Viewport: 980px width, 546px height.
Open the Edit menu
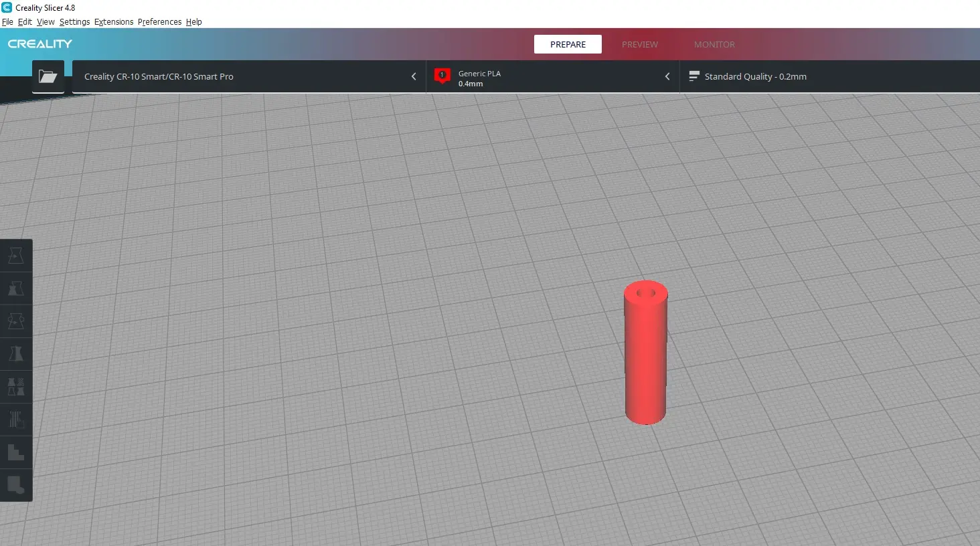pyautogui.click(x=25, y=21)
